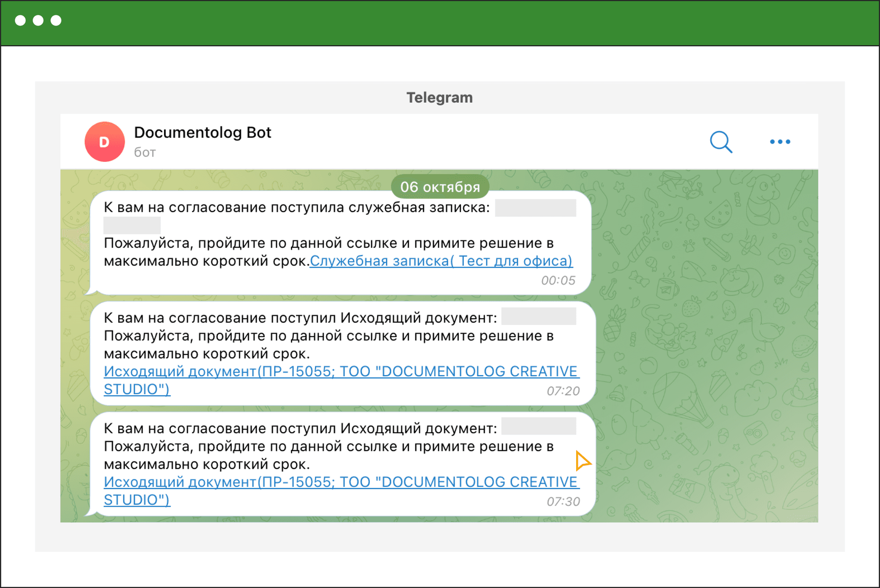880x588 pixels.
Task: Open the 'Служебная записка( Тест для офиса)' link
Action: [441, 261]
